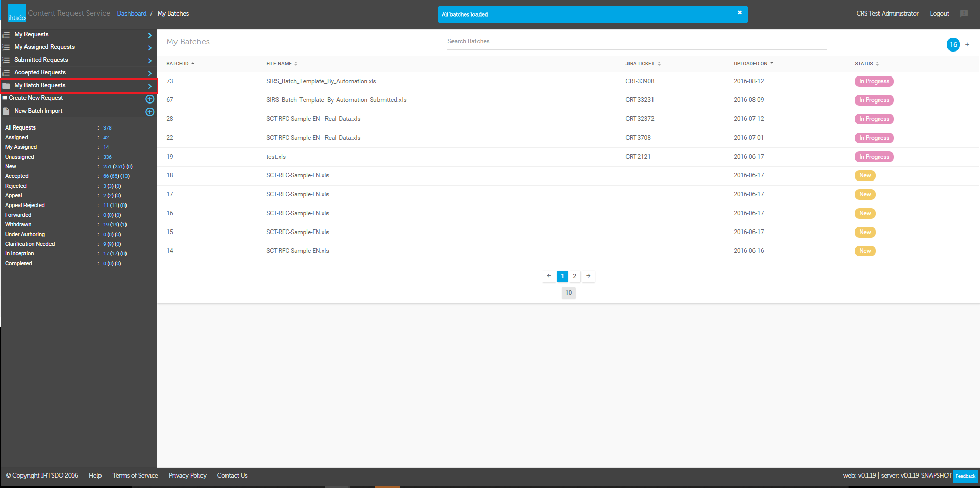Click the plus icon next to New Batch Import
This screenshot has height=488, width=980.
coord(150,112)
